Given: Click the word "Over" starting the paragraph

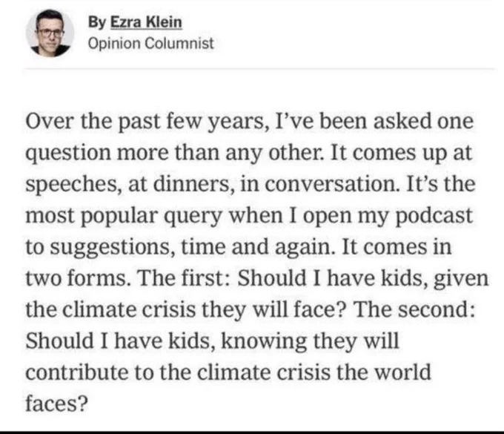Looking at the screenshot, I should click(x=50, y=121).
